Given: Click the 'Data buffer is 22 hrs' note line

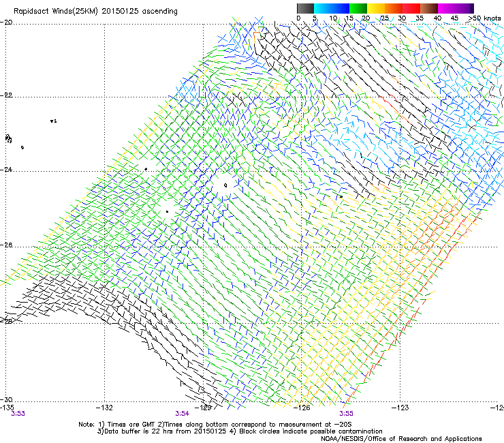Looking at the screenshot, I should point(240,431).
